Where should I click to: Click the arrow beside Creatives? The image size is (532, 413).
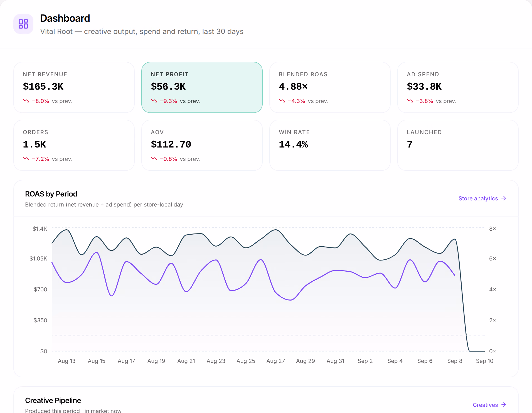[504, 405]
